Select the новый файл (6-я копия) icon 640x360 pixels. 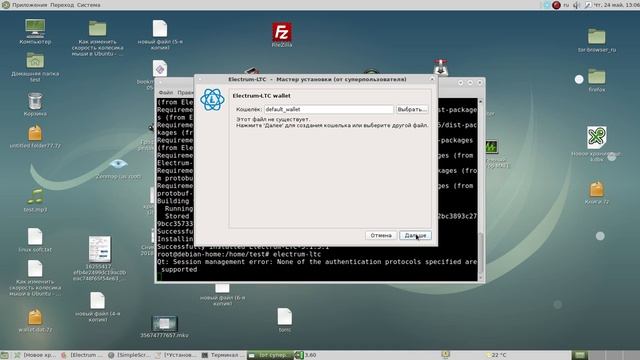(x=222, y=295)
